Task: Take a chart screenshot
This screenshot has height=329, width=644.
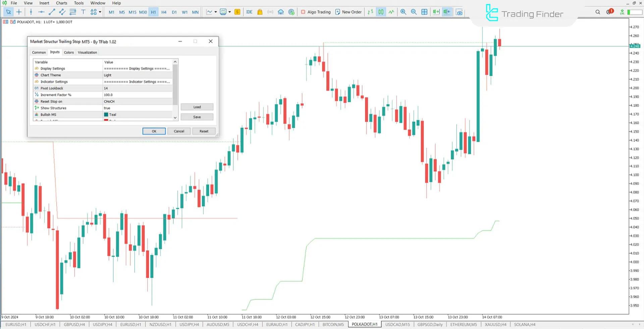Action: [459, 12]
